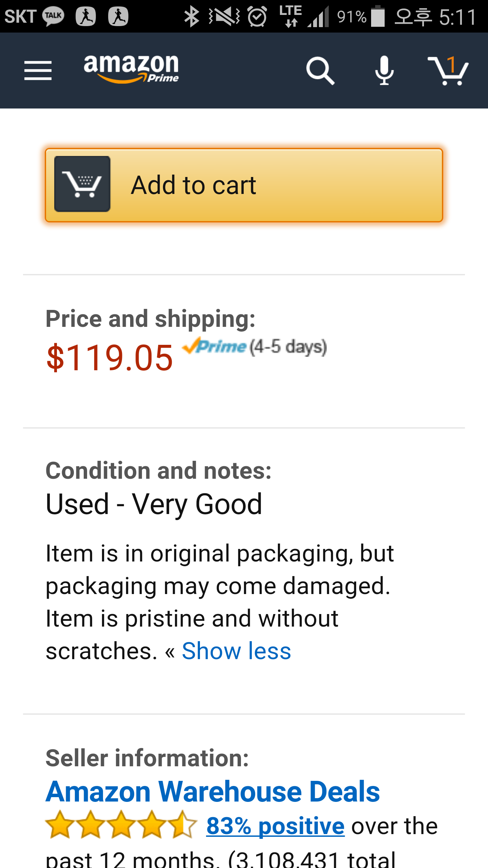Collapse condition notes with Show less
Image resolution: width=488 pixels, height=868 pixels.
click(236, 651)
